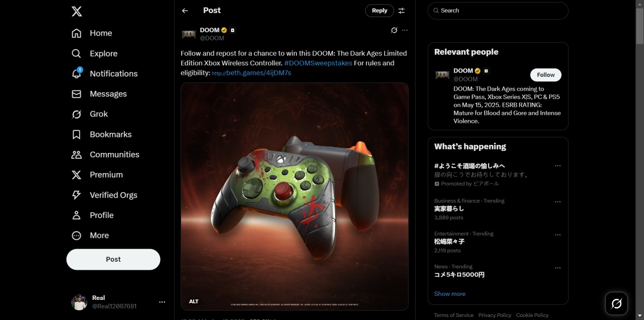
Task: Open the reply sorting filter icon
Action: tap(401, 11)
